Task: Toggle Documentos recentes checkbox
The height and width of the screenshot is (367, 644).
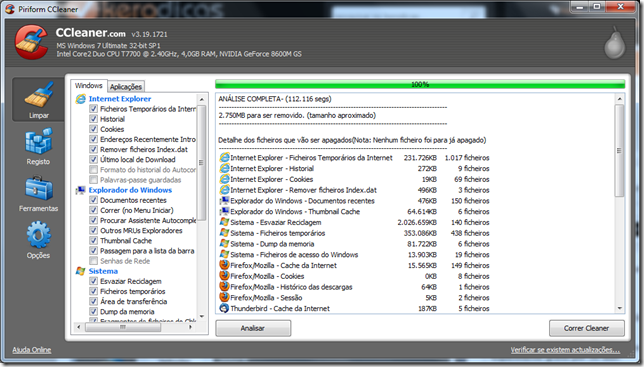Action: (x=94, y=200)
